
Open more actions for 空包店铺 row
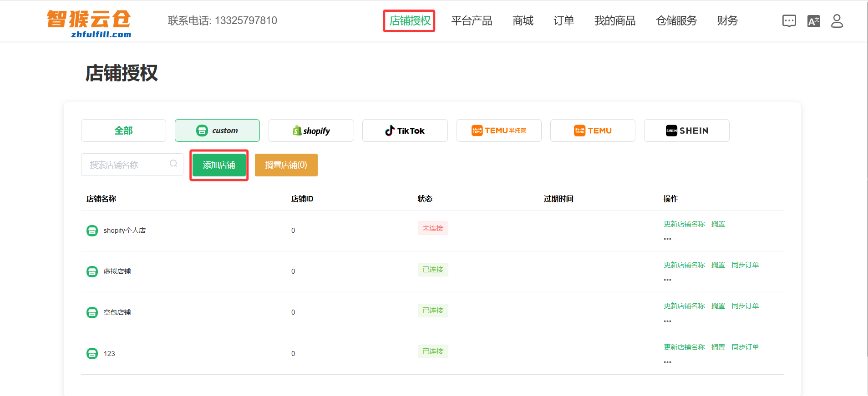point(667,321)
